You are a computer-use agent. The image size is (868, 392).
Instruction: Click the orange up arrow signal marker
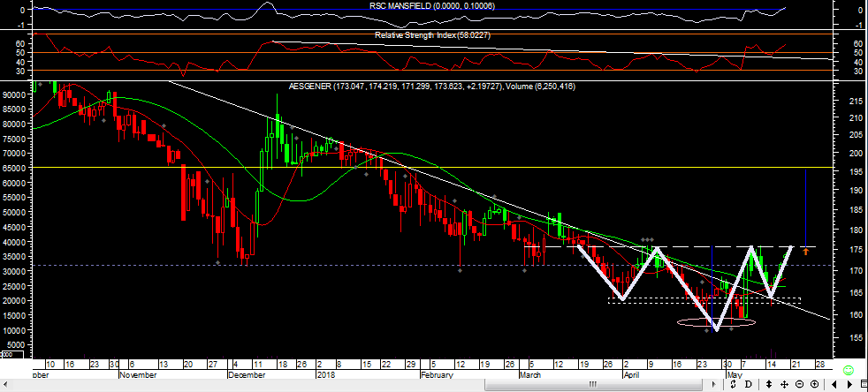click(x=805, y=252)
